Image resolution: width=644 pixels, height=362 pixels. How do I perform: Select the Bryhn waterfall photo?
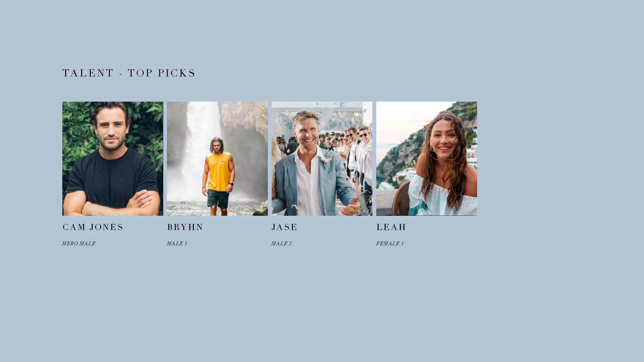217,159
